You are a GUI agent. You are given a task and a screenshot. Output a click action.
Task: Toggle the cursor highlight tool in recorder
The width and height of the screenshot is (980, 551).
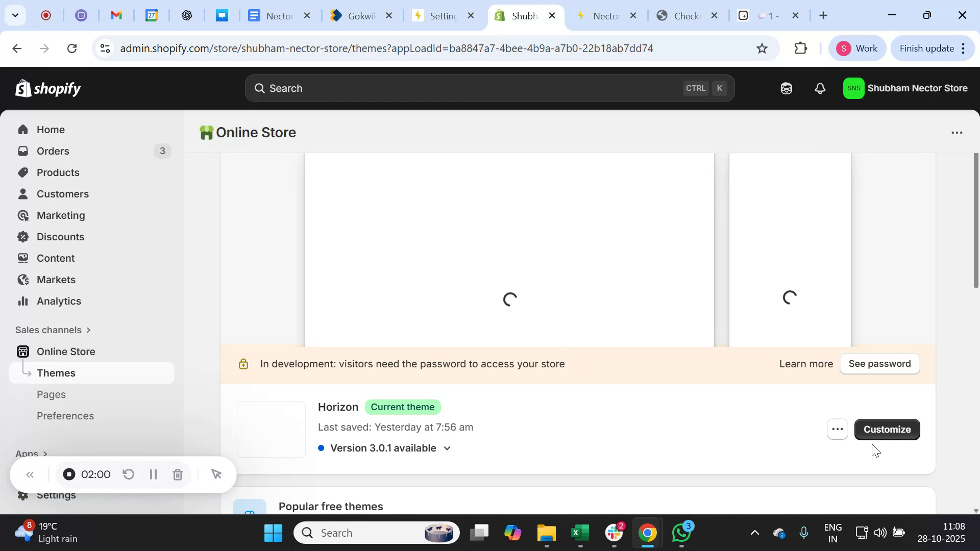coord(216,474)
